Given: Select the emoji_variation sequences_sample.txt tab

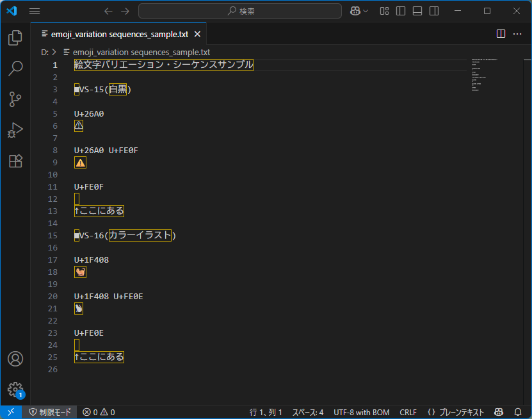Looking at the screenshot, I should (x=119, y=34).
